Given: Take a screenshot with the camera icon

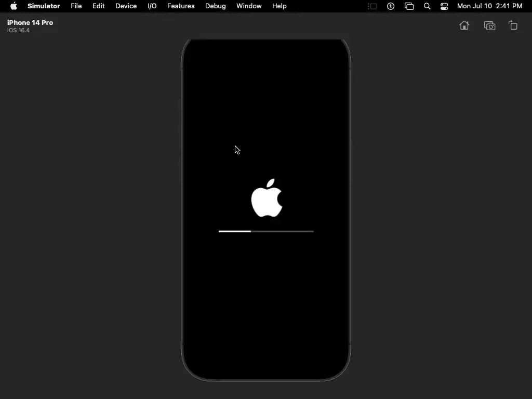Looking at the screenshot, I should [489, 26].
